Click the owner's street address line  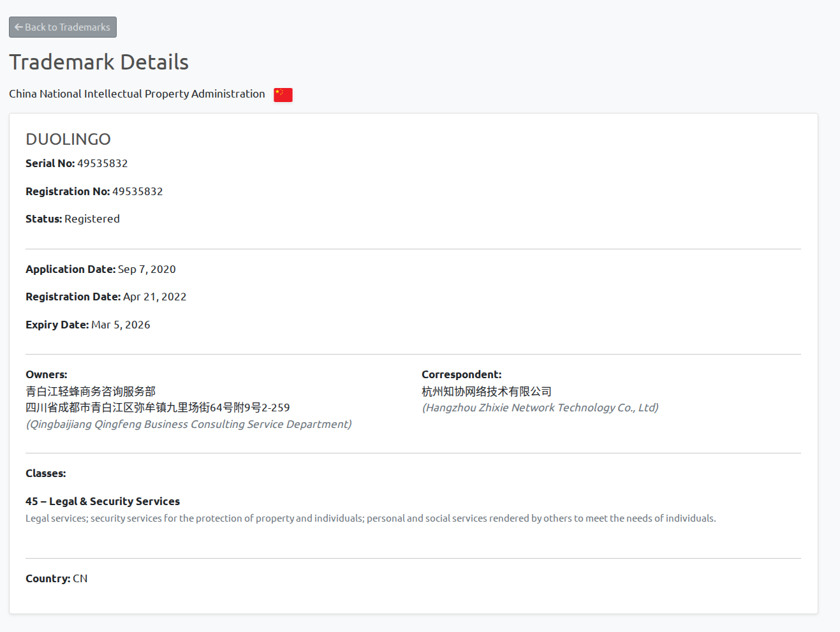(158, 408)
